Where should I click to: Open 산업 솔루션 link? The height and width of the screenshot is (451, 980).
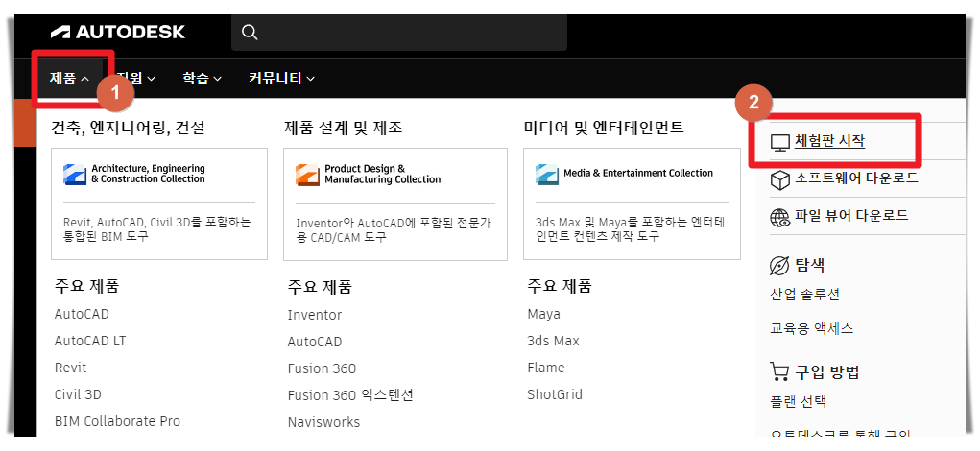point(805,295)
